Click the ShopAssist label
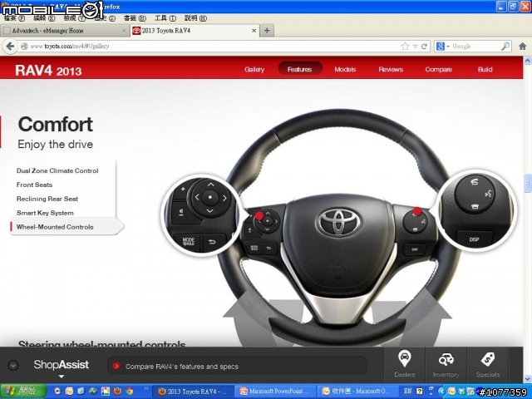 61,364
